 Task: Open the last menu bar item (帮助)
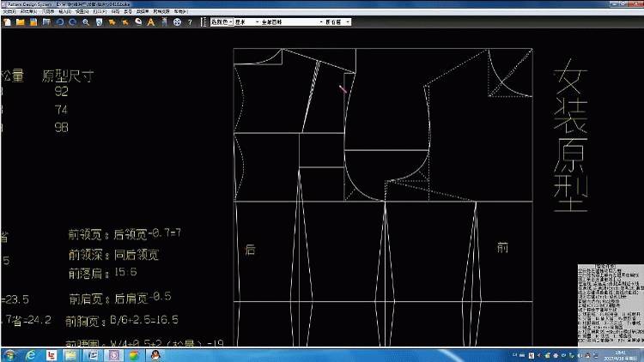coord(181,11)
